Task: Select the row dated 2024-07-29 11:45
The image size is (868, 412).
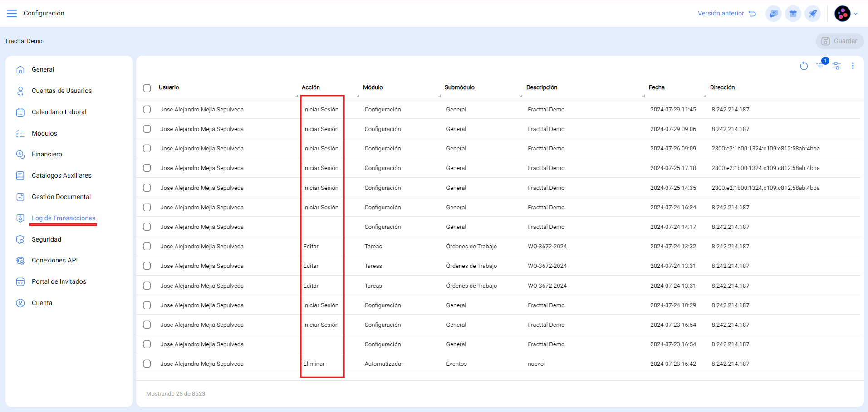Action: click(x=147, y=110)
